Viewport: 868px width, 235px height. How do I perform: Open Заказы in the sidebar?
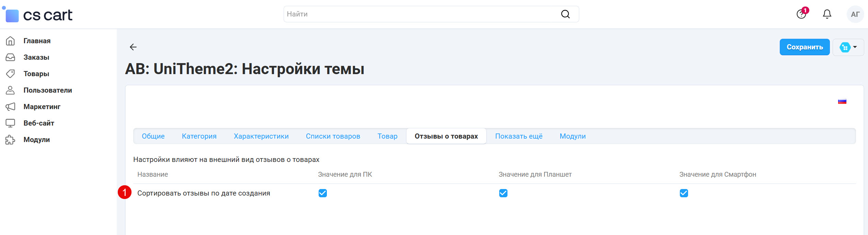[36, 57]
